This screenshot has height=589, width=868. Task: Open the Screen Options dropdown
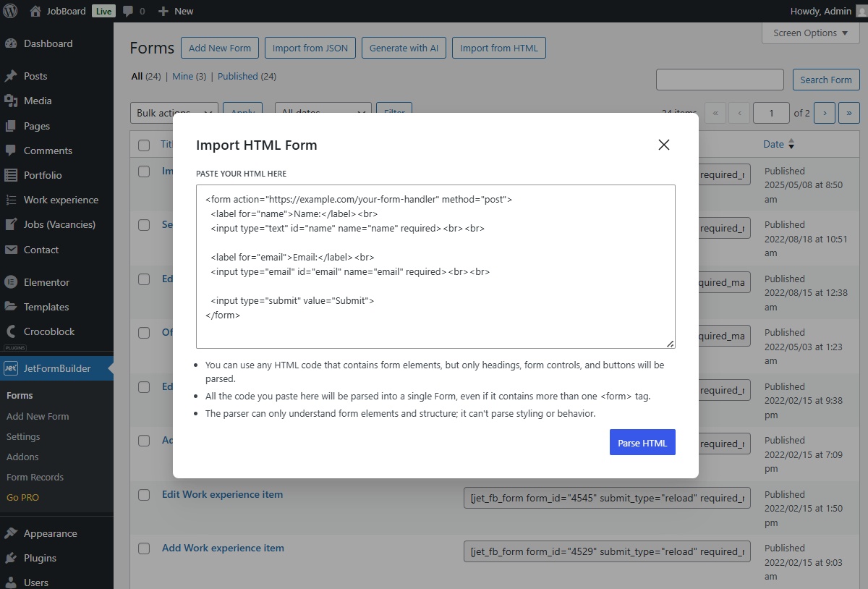coord(810,33)
